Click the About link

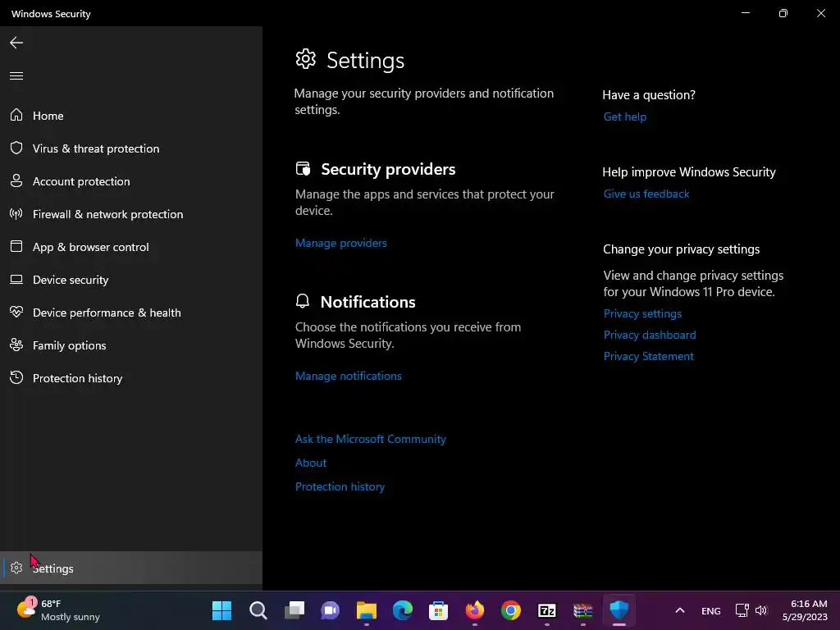tap(311, 463)
